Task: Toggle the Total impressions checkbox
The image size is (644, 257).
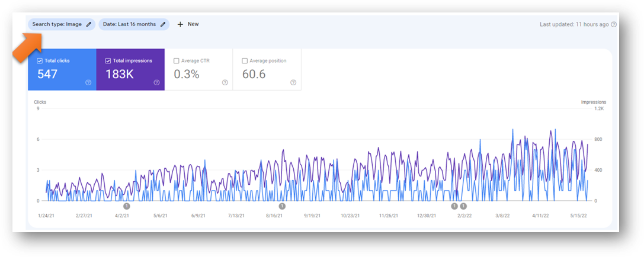Action: [108, 61]
